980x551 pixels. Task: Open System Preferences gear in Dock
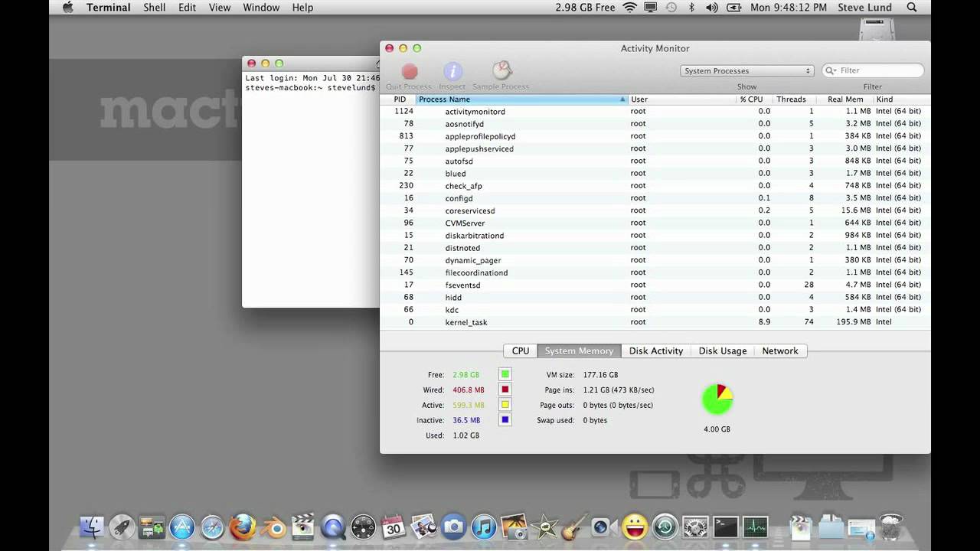click(x=695, y=527)
